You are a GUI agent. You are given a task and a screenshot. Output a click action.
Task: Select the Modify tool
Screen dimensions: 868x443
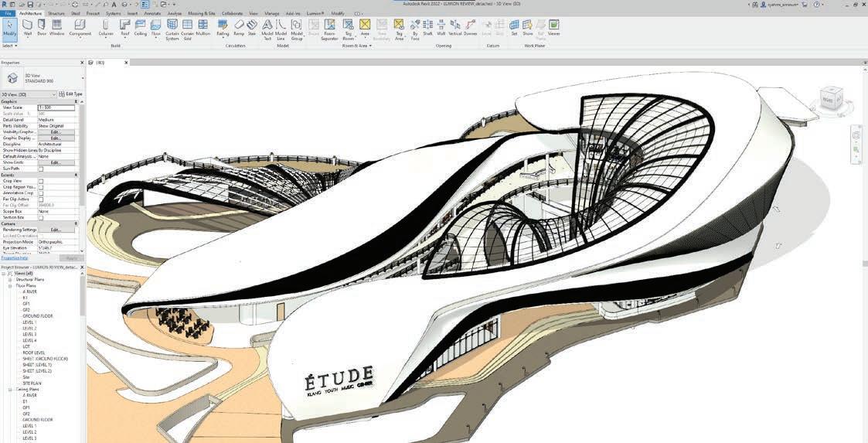(x=10, y=29)
